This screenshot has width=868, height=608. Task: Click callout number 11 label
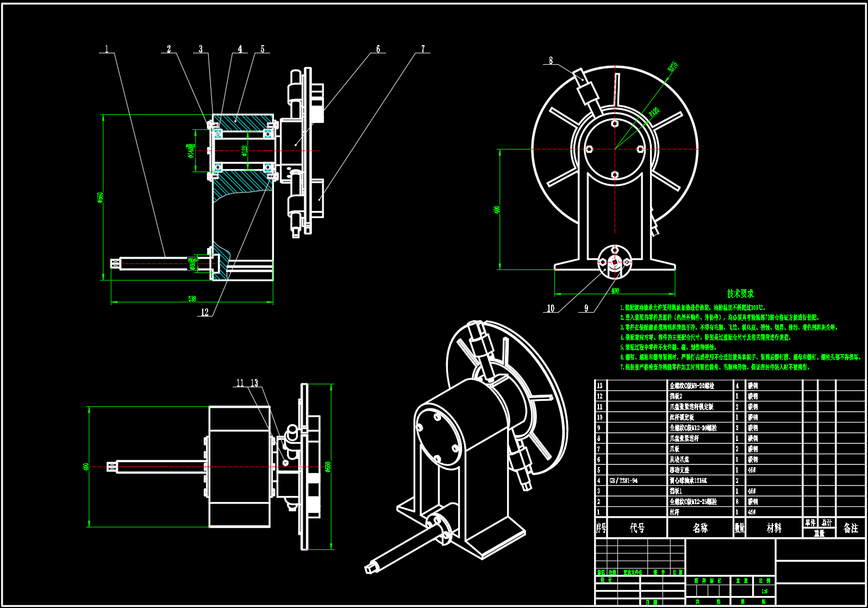[x=240, y=383]
